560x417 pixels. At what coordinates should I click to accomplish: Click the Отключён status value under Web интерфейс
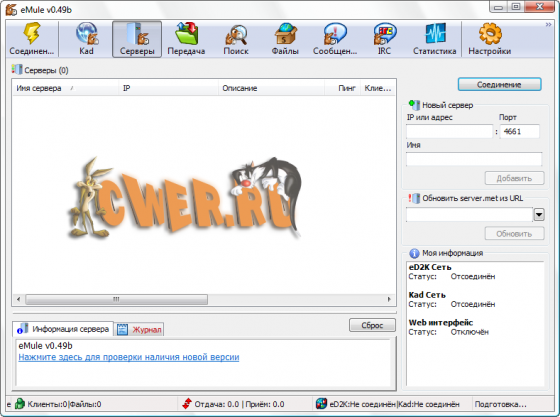(469, 332)
